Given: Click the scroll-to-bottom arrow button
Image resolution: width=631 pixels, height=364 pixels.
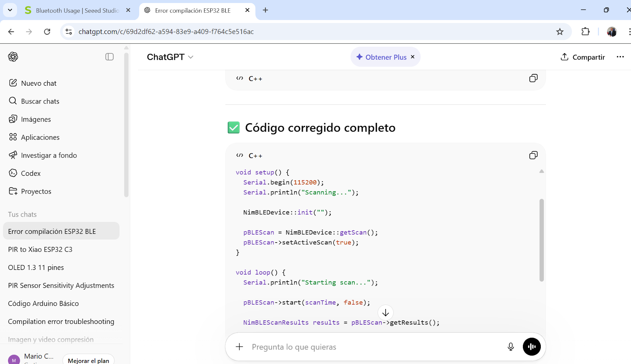Looking at the screenshot, I should pyautogui.click(x=385, y=313).
